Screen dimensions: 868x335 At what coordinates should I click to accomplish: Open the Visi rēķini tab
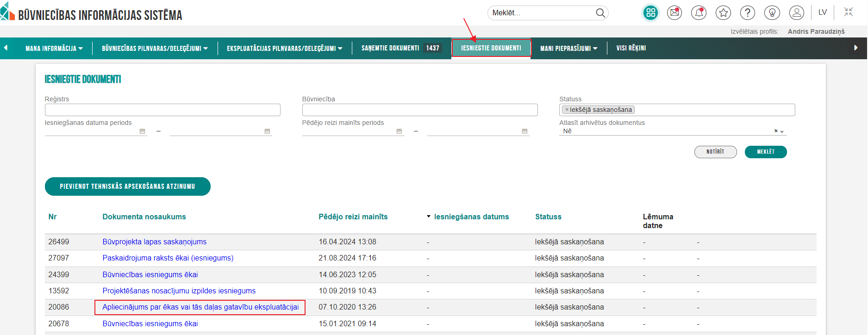click(x=631, y=48)
